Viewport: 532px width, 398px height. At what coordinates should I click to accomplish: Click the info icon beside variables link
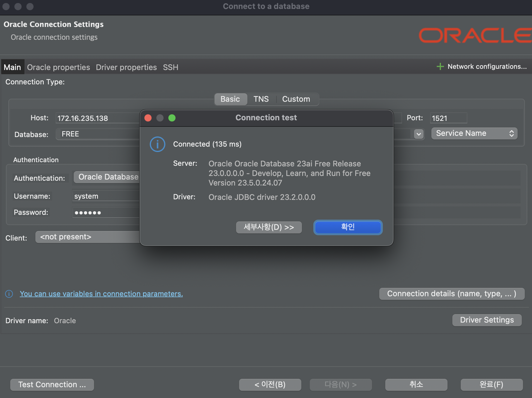(x=9, y=294)
